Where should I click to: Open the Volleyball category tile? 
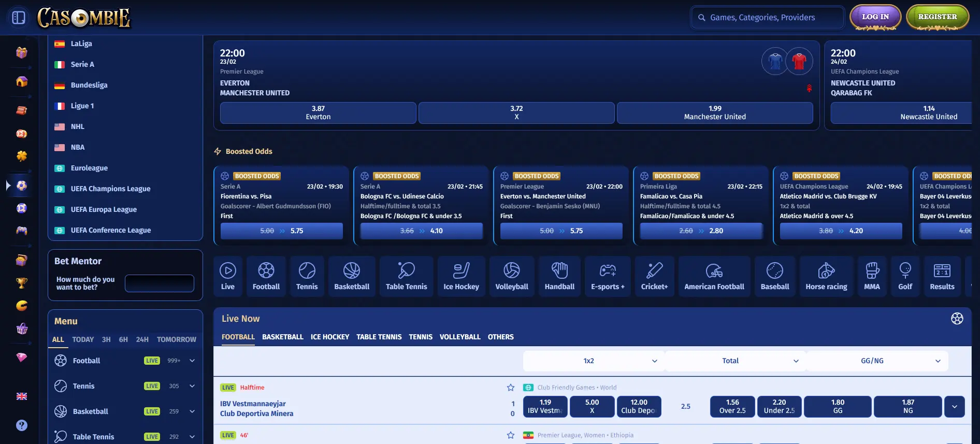coord(512,276)
